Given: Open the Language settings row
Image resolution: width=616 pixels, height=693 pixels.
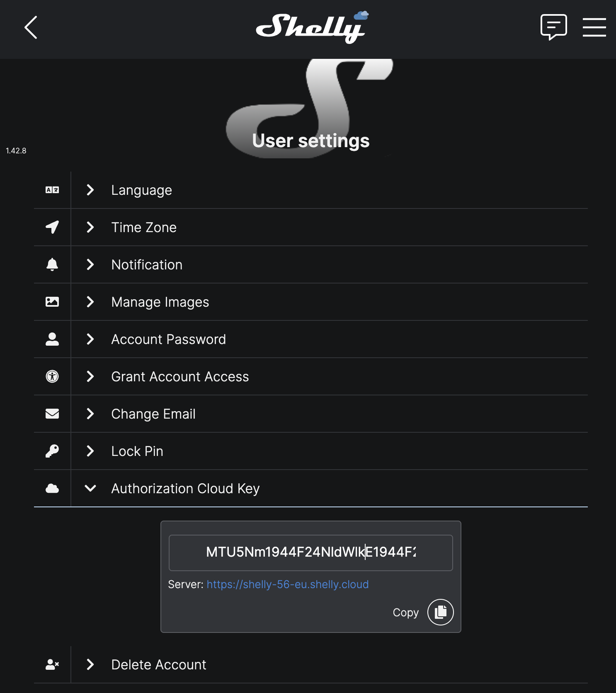Looking at the screenshot, I should [x=311, y=190].
